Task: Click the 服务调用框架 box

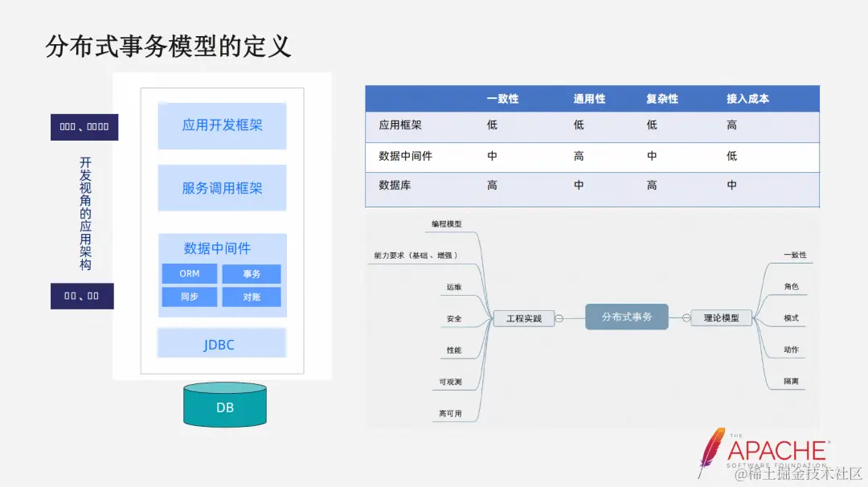Action: coord(223,187)
